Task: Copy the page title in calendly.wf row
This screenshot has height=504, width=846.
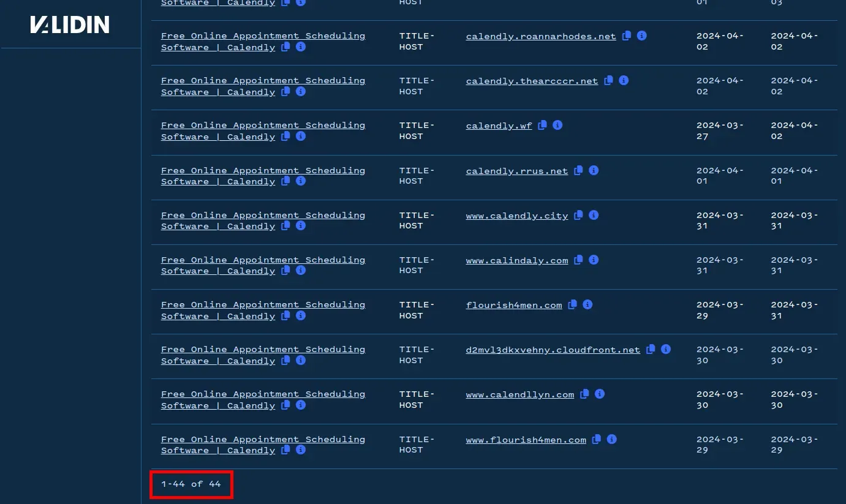Action: 285,136
